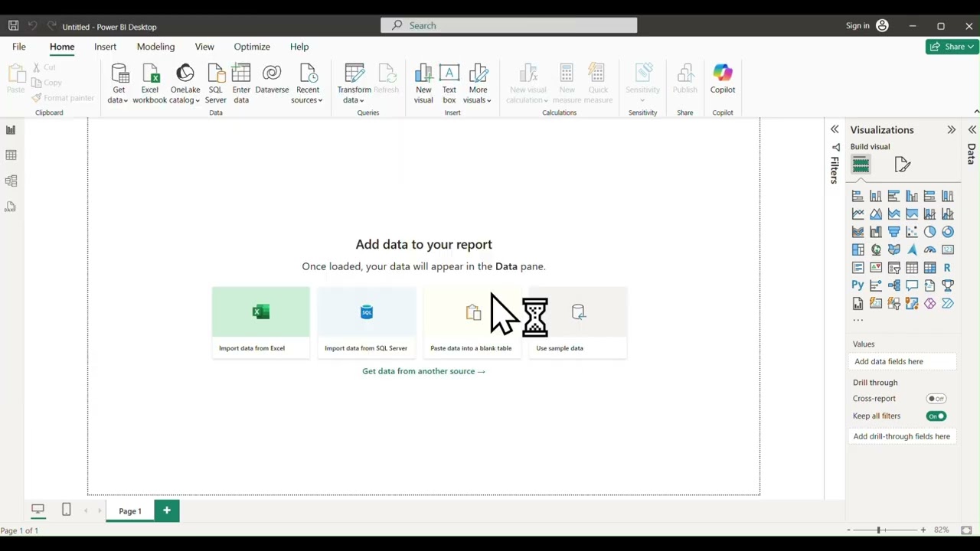Click Import data from Excel card

click(x=261, y=322)
